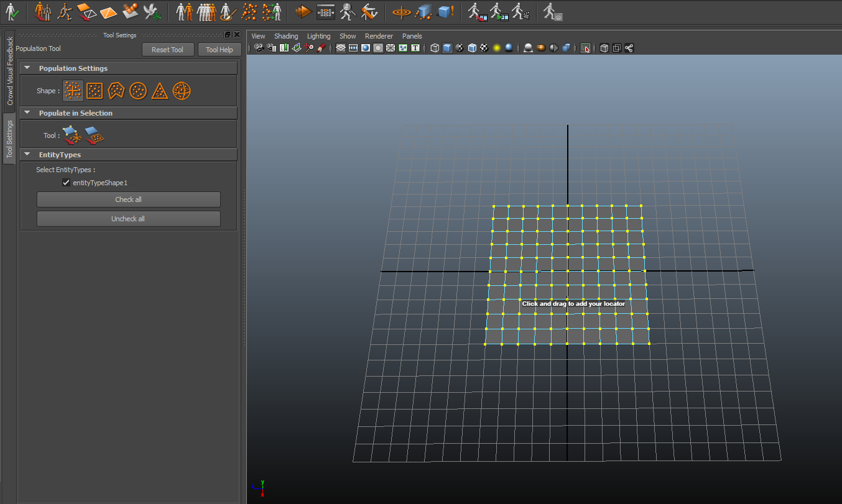
Task: Choose the sphere population shape icon
Action: (x=182, y=91)
